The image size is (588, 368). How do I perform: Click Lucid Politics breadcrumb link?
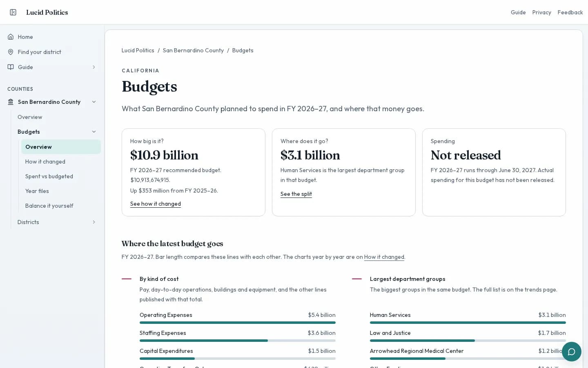point(138,50)
